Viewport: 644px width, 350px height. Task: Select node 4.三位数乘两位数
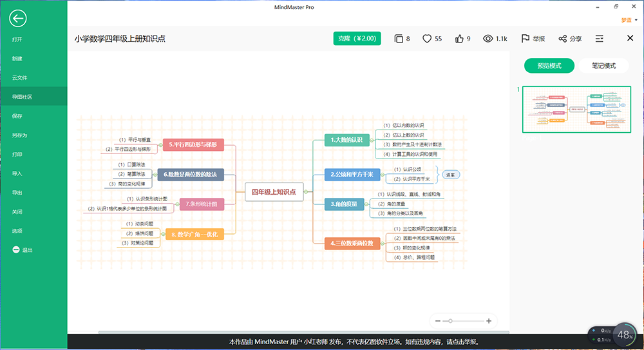[352, 244]
